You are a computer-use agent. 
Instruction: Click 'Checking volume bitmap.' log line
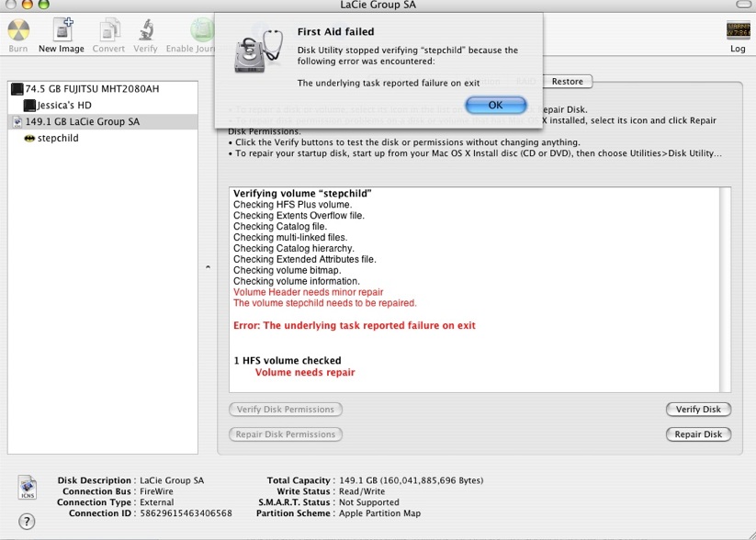point(288,271)
